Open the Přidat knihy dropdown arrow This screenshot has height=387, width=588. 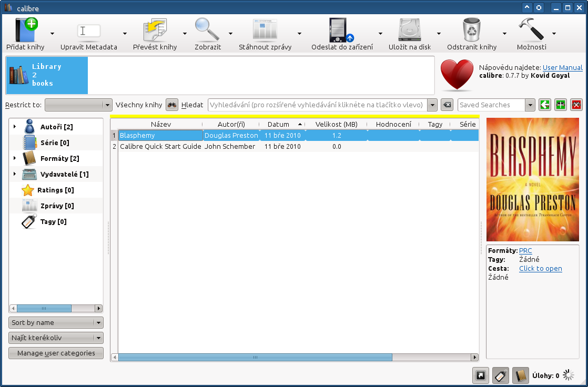click(x=52, y=33)
